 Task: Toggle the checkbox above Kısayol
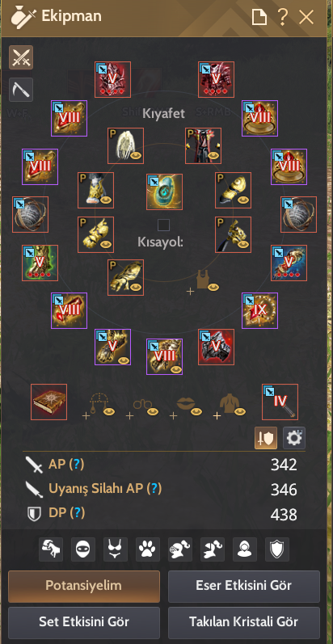tap(164, 225)
